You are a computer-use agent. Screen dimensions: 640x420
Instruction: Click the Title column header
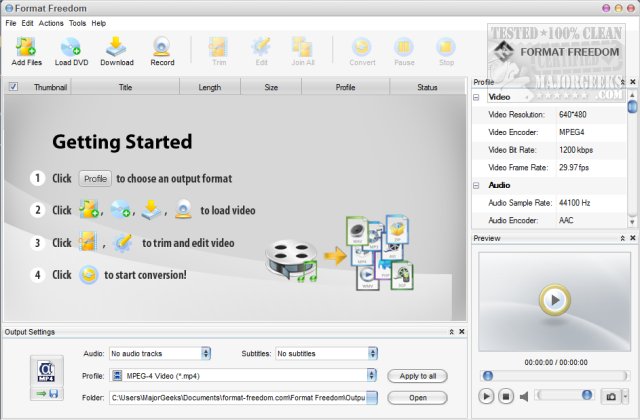(125, 87)
